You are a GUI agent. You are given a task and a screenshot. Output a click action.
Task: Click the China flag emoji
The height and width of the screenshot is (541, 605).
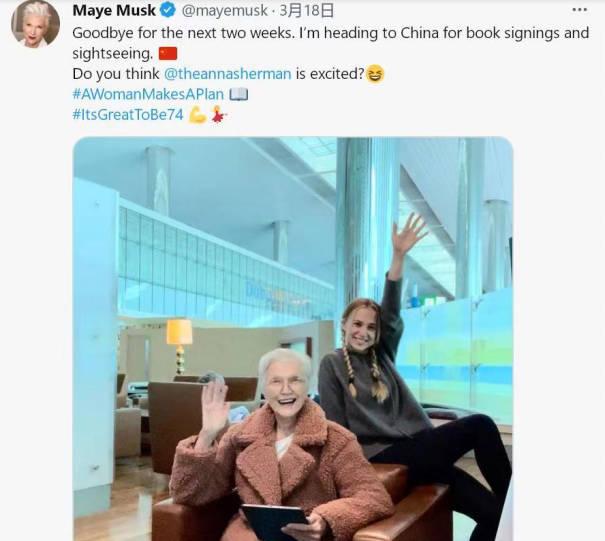click(x=168, y=53)
